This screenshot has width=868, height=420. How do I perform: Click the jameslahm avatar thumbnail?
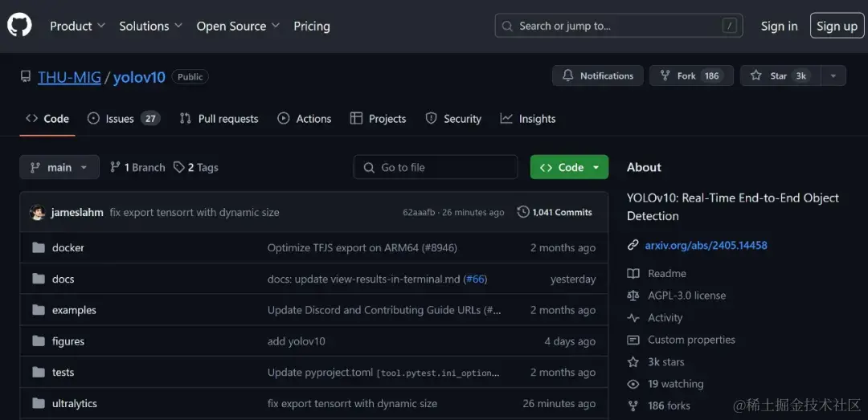38,213
